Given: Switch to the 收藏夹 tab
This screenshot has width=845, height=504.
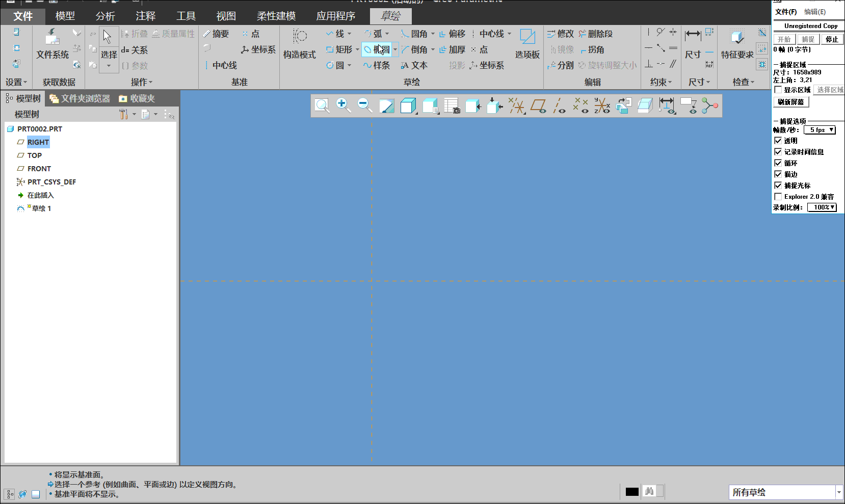Looking at the screenshot, I should point(137,98).
